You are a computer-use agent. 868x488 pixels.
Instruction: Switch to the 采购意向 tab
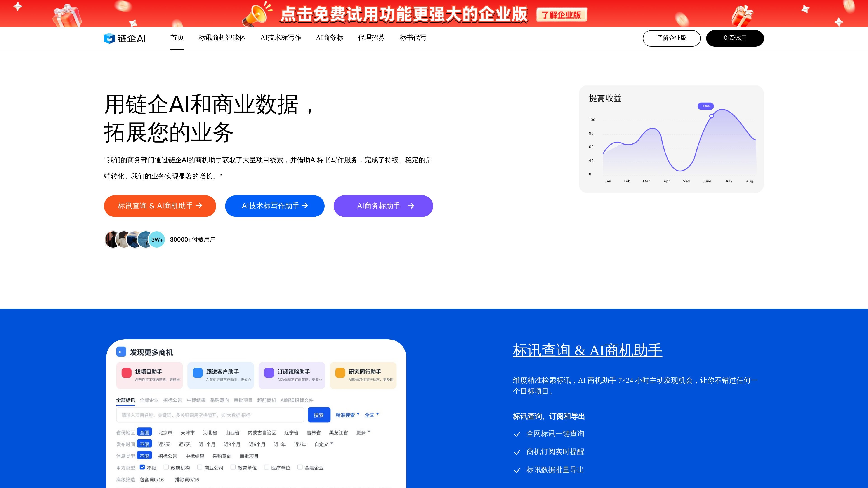(220, 400)
